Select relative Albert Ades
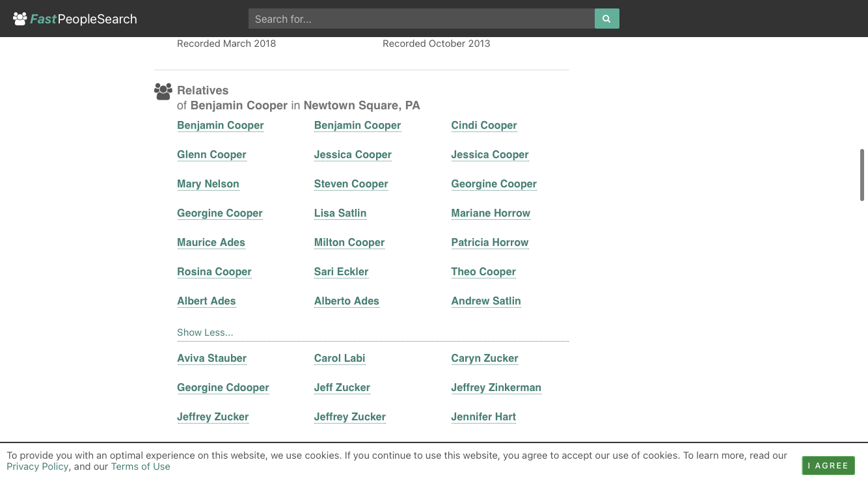868x488 pixels. (x=206, y=301)
